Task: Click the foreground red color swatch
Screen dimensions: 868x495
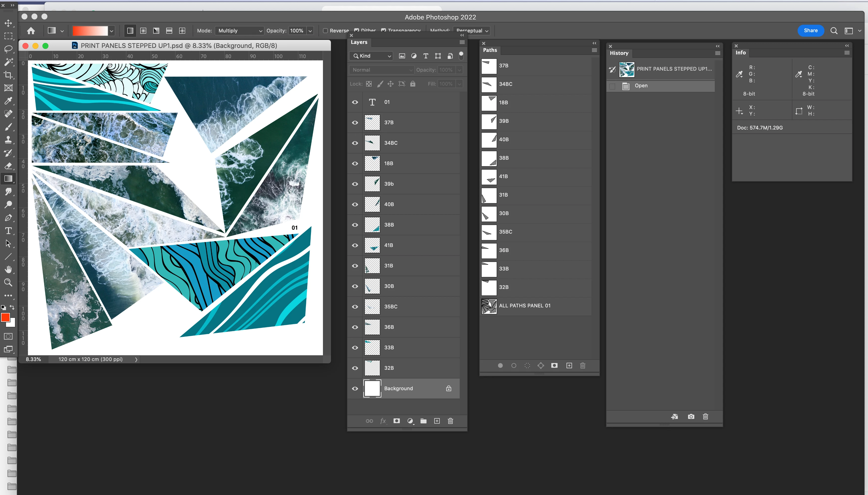Action: [5, 318]
